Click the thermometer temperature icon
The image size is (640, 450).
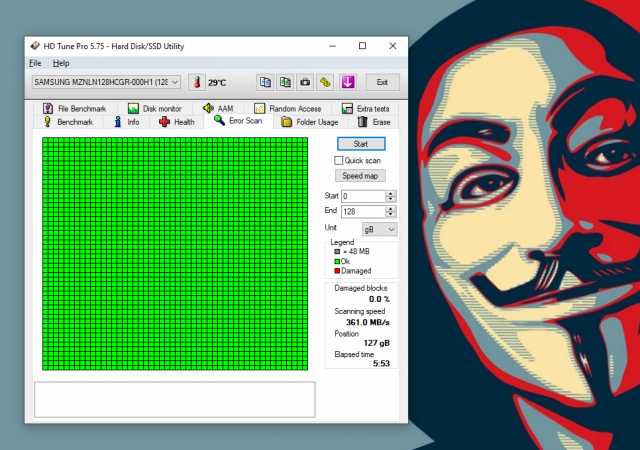(x=197, y=82)
